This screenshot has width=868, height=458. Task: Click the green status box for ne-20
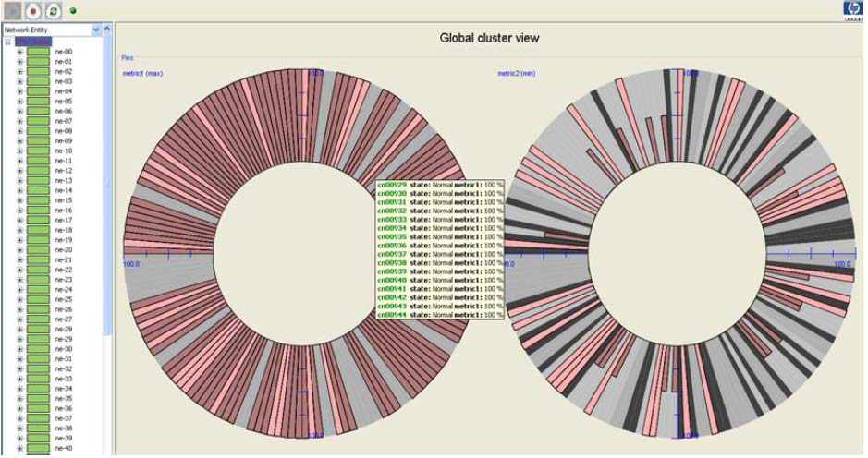point(38,250)
